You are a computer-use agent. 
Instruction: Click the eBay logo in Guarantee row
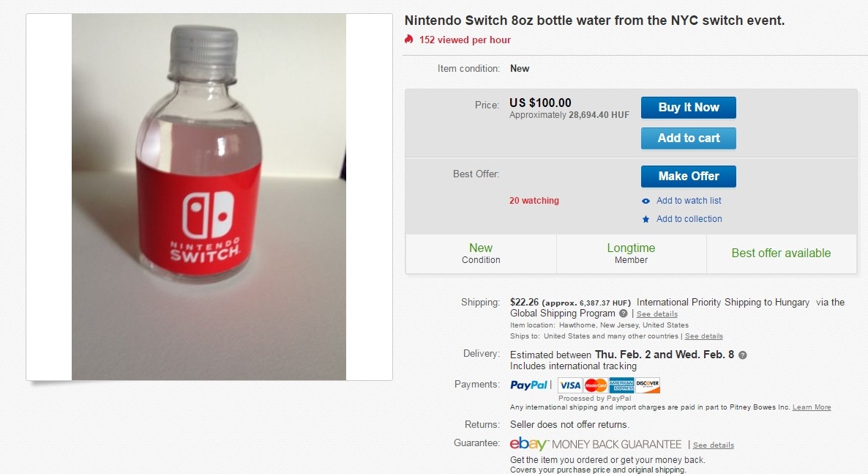tap(528, 444)
